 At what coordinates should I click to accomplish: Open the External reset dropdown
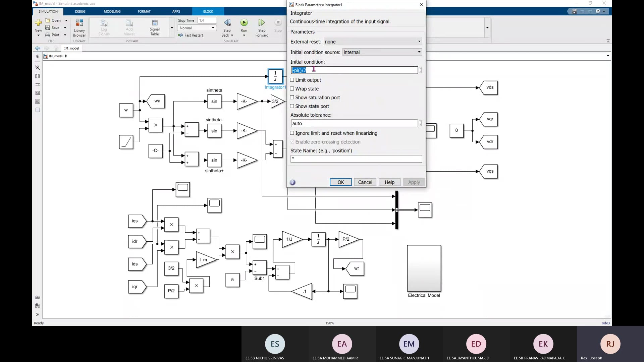click(373, 42)
